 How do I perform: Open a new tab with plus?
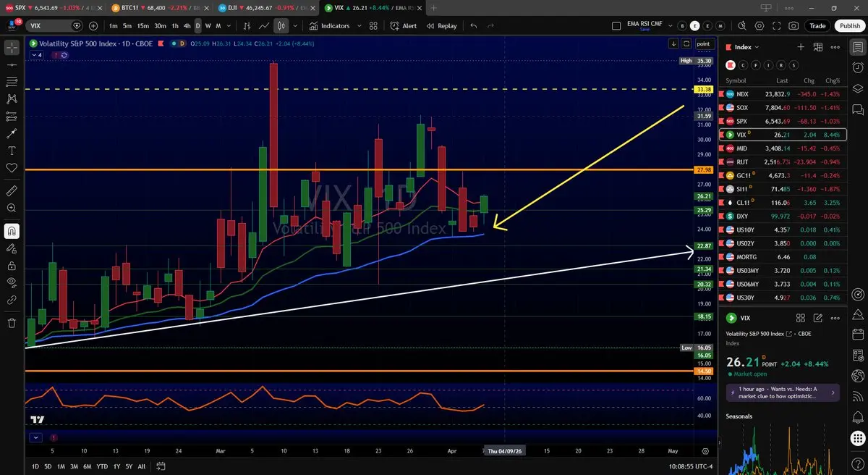(433, 7)
